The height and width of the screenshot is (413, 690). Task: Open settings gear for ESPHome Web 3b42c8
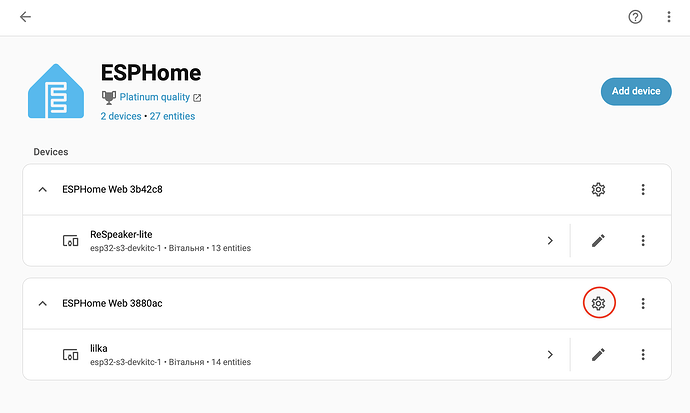(598, 189)
